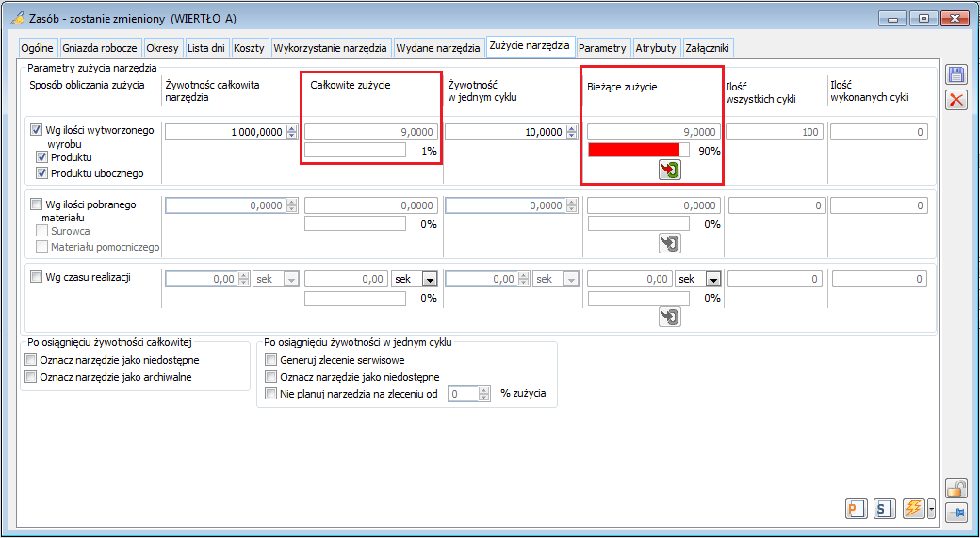Screen dimensions: 980x538
Task: Click the pushpin icon at bottom right
Action: 956,512
